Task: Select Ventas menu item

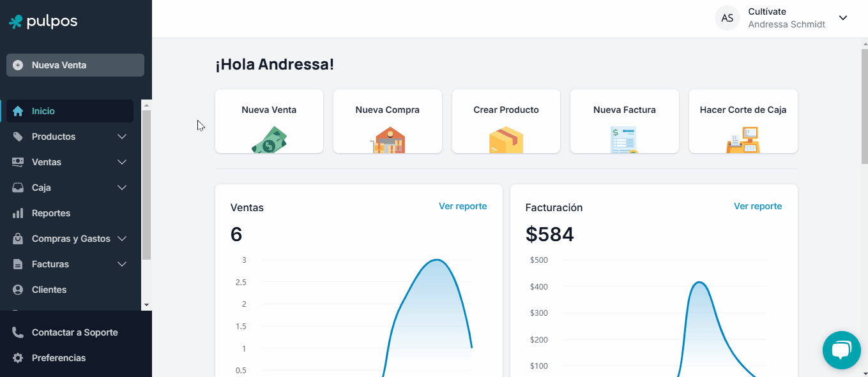Action: 70,162
